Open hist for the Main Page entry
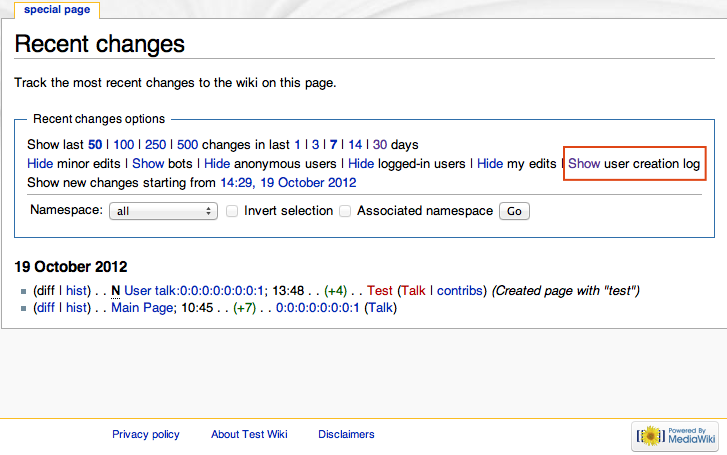The width and height of the screenshot is (727, 455). pos(77,308)
